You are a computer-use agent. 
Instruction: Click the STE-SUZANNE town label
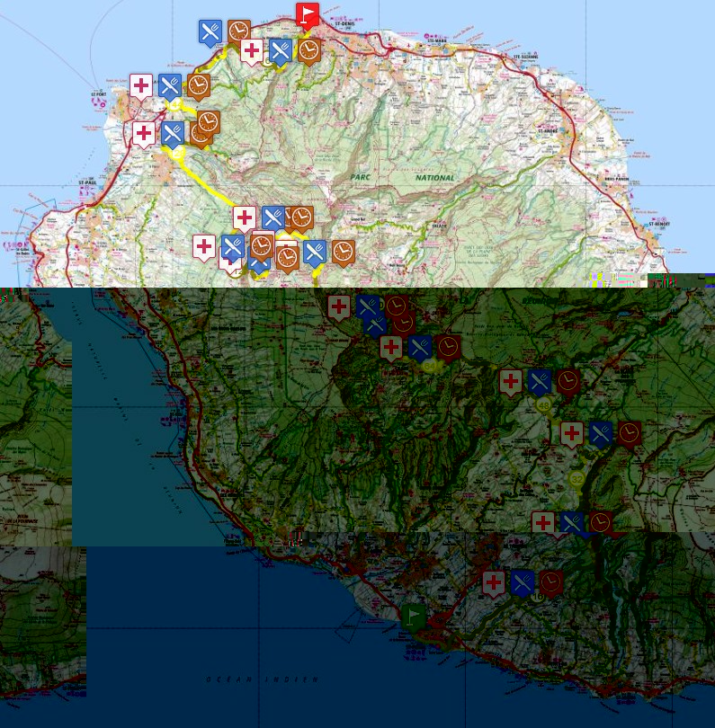526,57
